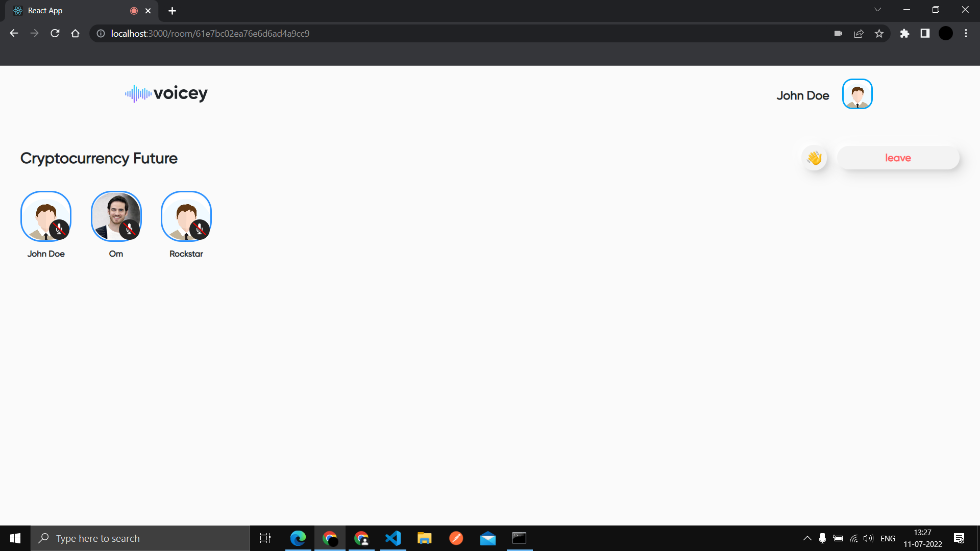Click the address bar URL
Screen dimensions: 980x551
click(x=210, y=34)
